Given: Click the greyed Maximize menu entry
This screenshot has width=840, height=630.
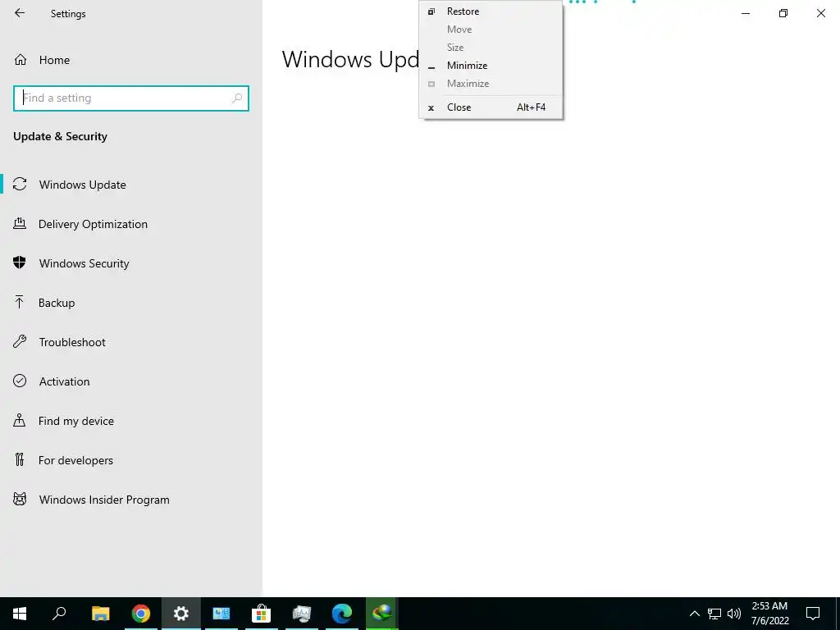Looking at the screenshot, I should [491, 84].
